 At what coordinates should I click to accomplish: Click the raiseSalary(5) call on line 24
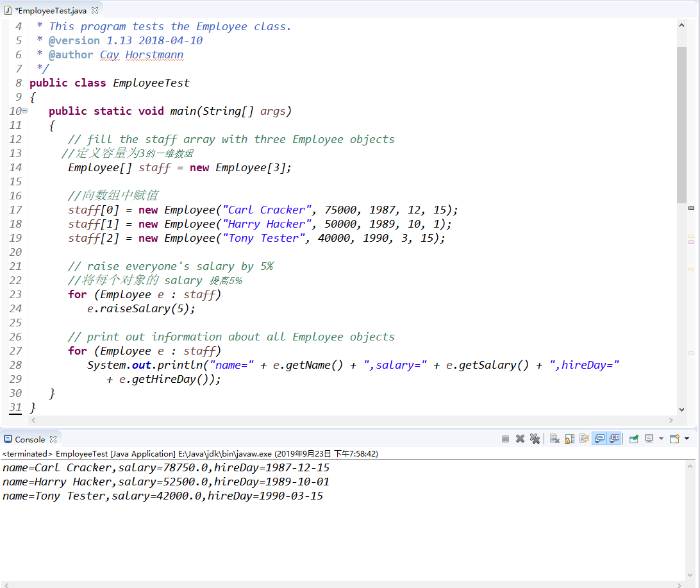(147, 308)
